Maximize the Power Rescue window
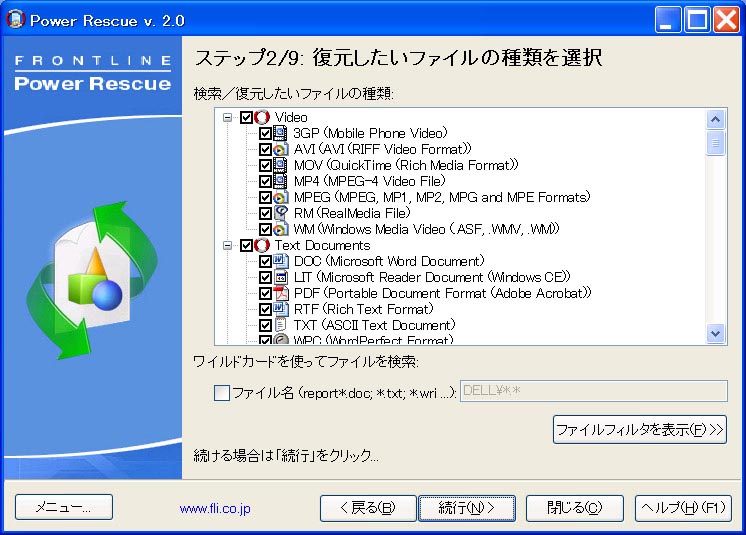 pos(697,19)
